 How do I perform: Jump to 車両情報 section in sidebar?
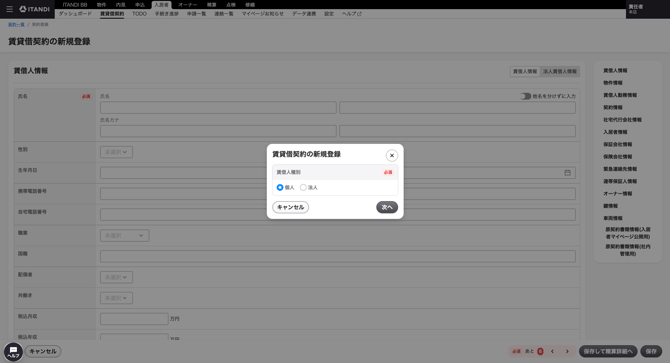613,218
